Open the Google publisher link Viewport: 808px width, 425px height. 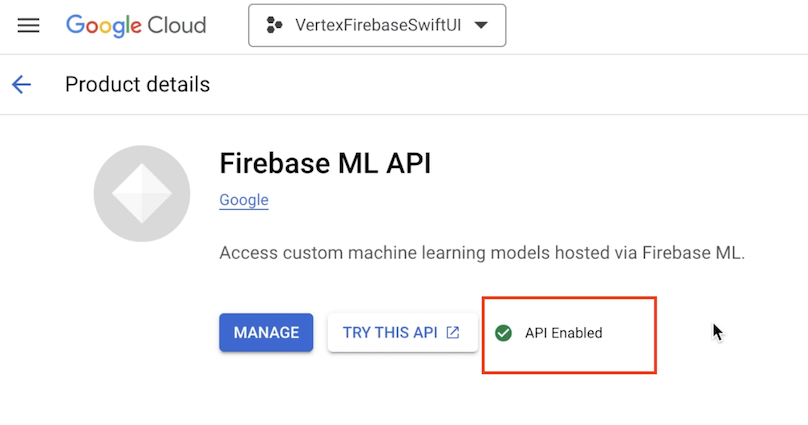pyautogui.click(x=244, y=200)
